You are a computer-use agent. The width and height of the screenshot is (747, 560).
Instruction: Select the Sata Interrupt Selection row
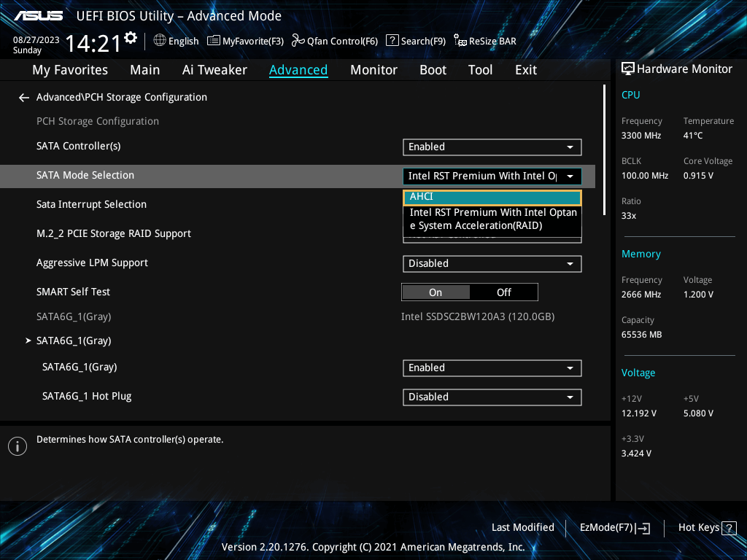(91, 204)
